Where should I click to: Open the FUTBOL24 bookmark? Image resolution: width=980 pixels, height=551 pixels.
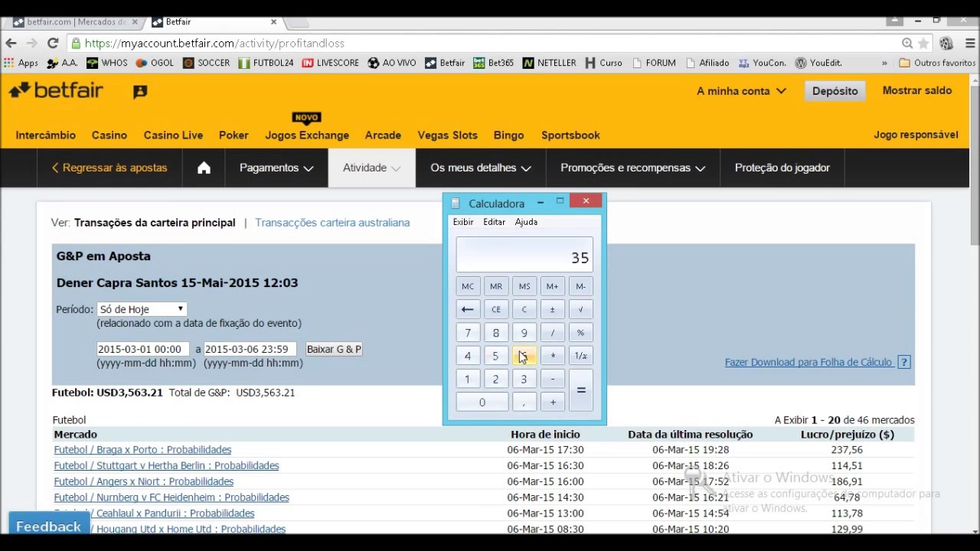click(266, 63)
